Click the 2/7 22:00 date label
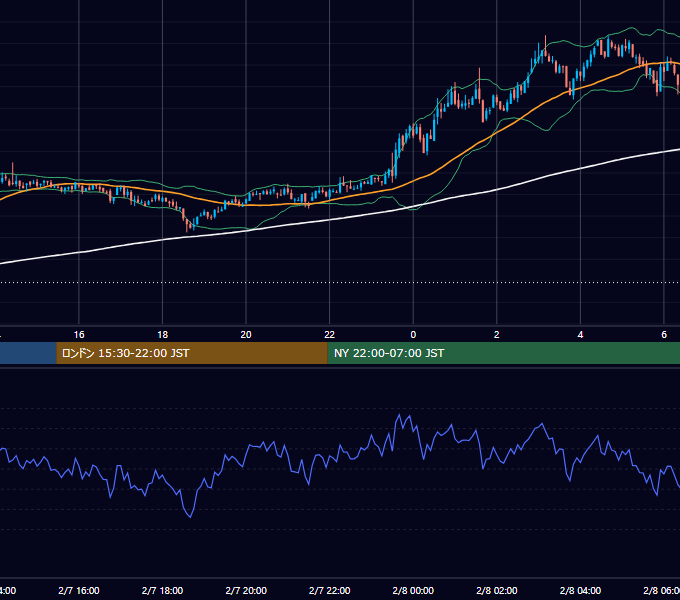Viewport: 680px width, 600px height. pyautogui.click(x=330, y=590)
